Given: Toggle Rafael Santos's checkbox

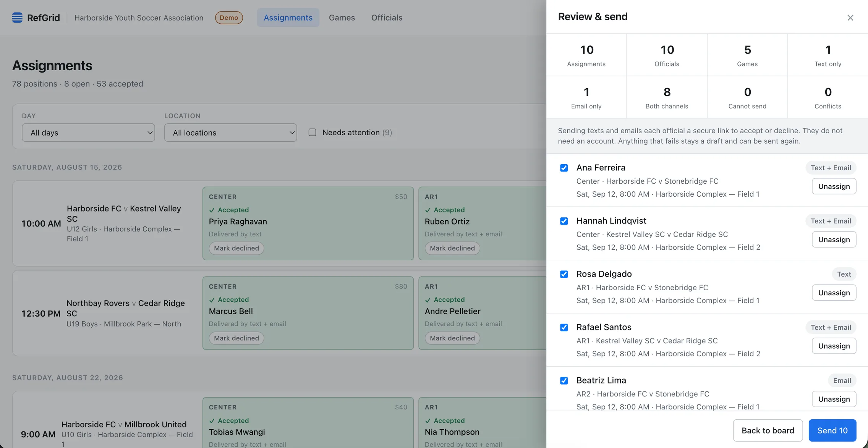Looking at the screenshot, I should coord(564,327).
